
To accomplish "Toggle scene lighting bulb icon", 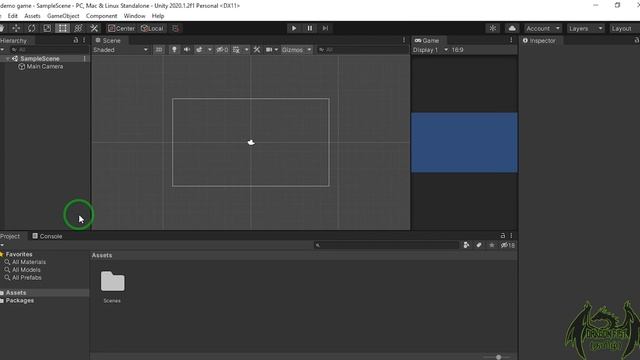I will point(174,50).
